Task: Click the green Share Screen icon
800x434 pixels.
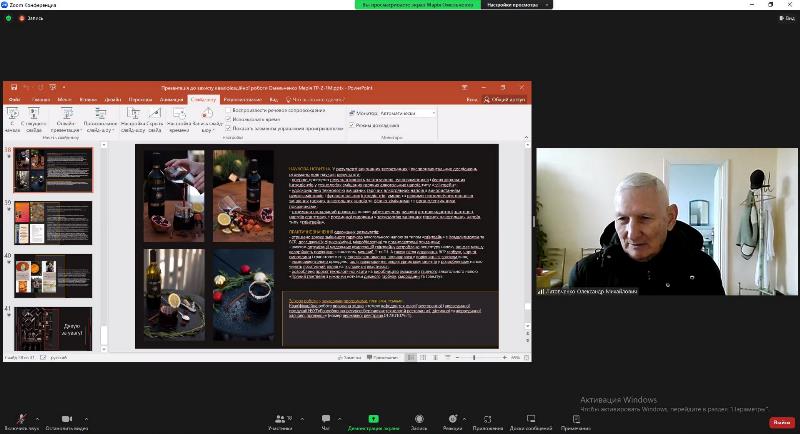Action: tap(371, 418)
